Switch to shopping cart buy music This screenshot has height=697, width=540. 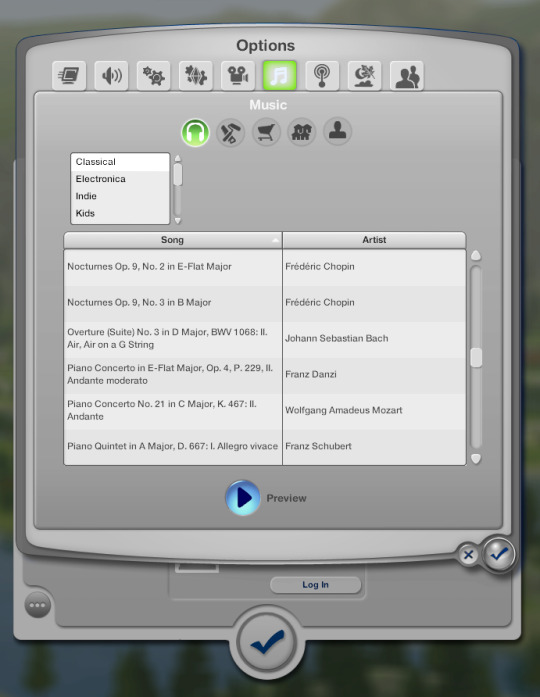266,132
